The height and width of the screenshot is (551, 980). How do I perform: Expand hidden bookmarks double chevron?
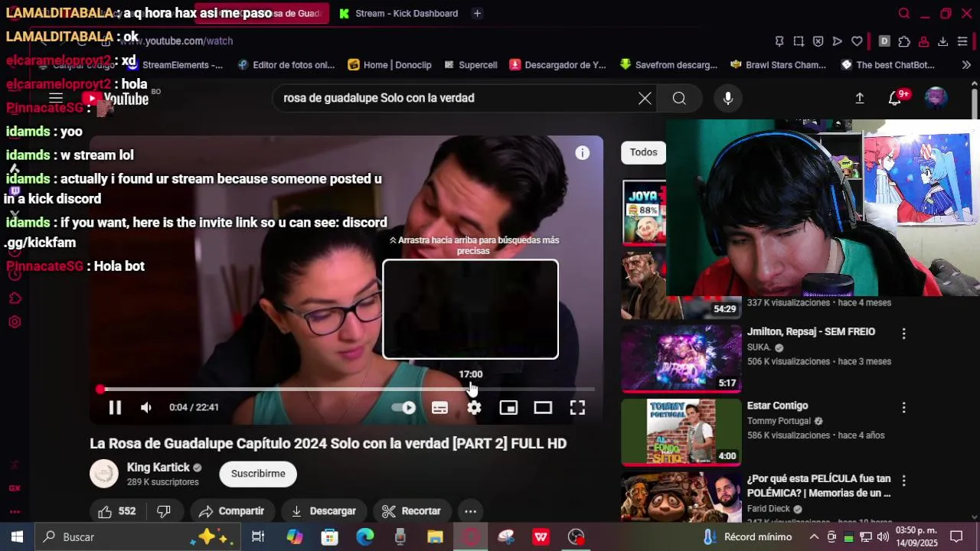pos(966,65)
